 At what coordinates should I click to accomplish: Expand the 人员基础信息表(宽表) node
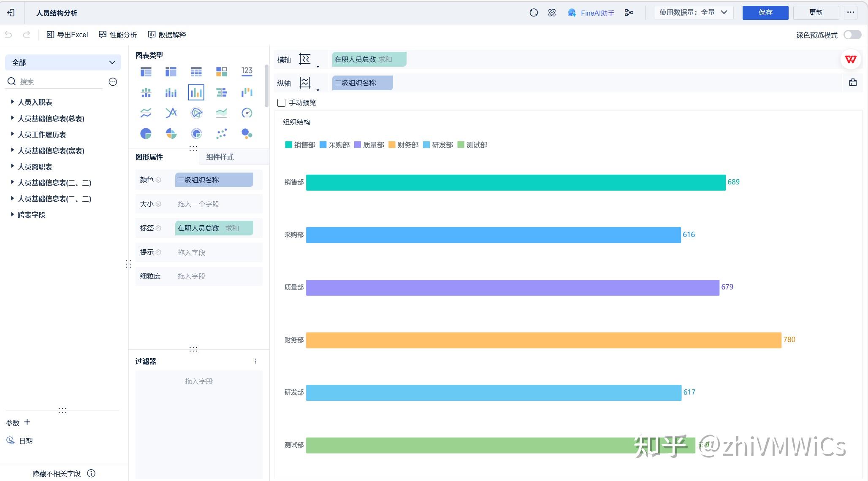coord(12,150)
